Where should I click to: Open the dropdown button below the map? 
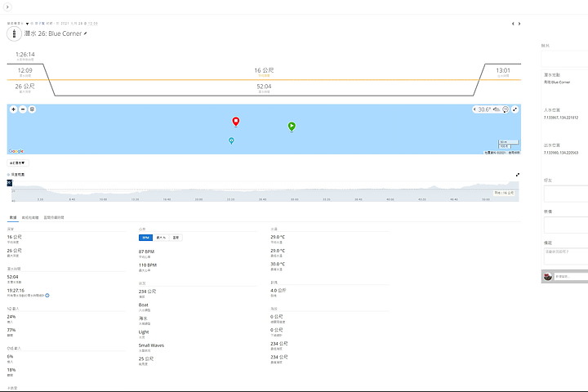pyautogui.click(x=18, y=163)
